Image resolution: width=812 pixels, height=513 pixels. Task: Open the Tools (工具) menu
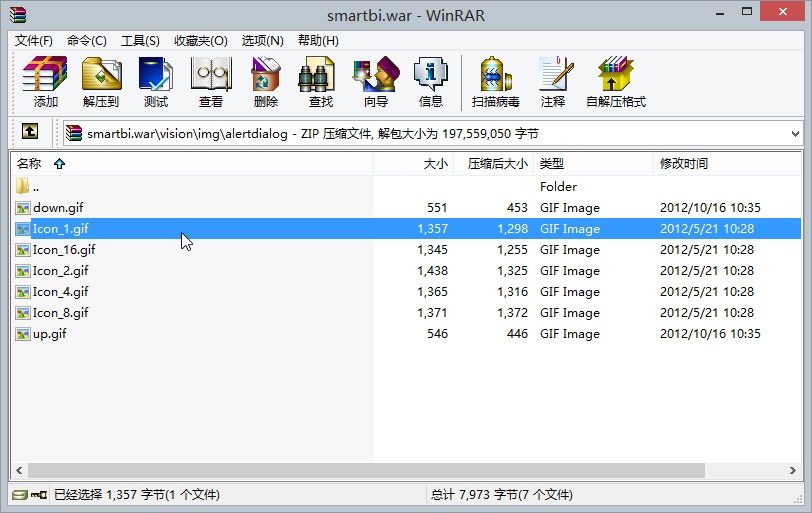point(140,40)
